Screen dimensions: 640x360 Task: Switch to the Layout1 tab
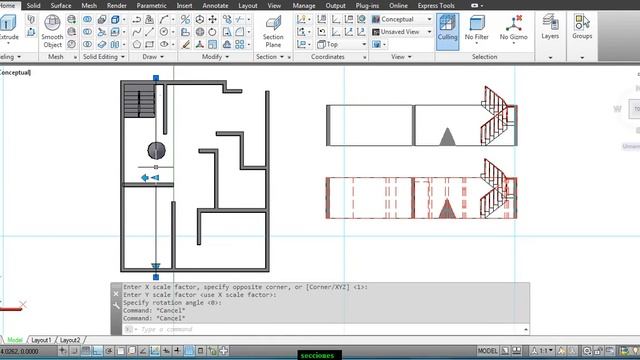(41, 340)
